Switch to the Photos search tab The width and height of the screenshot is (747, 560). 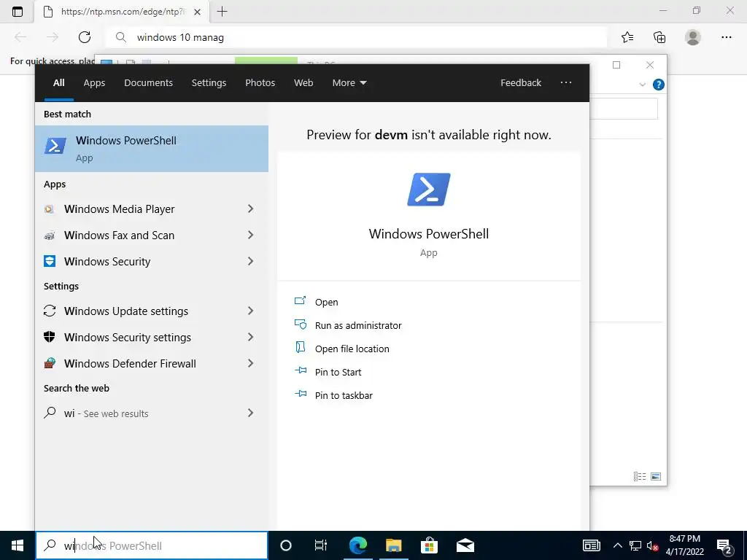tap(260, 83)
